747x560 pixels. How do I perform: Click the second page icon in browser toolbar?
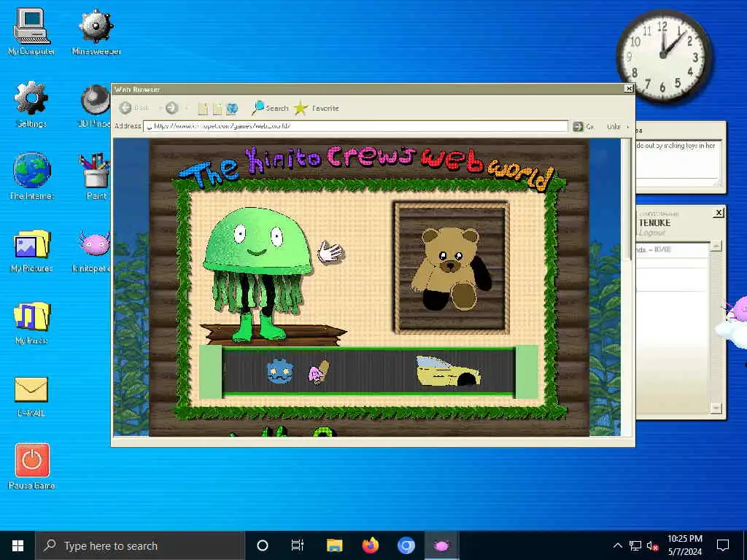click(217, 109)
